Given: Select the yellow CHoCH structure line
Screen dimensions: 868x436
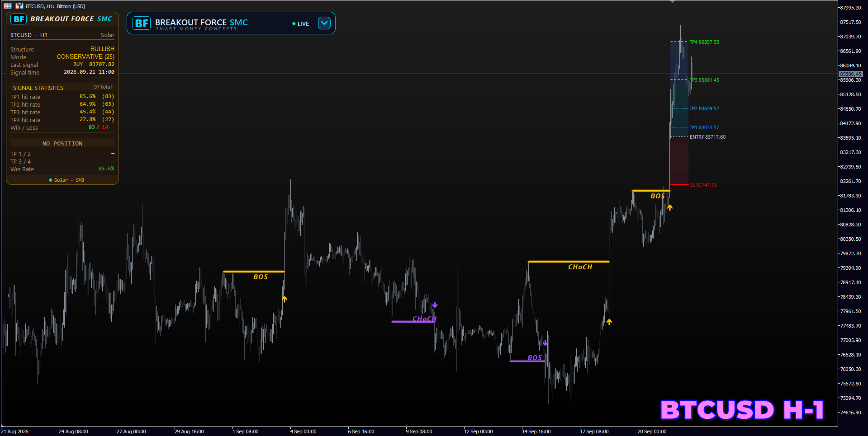Looking at the screenshot, I should (569, 262).
